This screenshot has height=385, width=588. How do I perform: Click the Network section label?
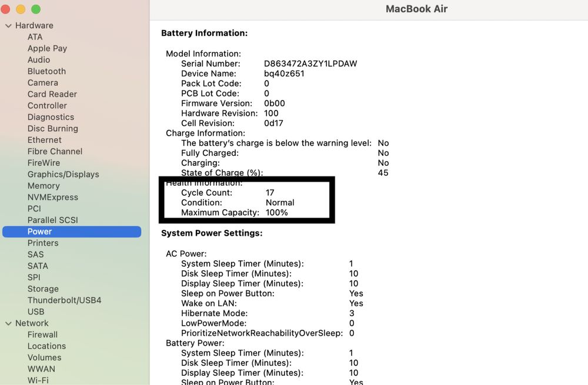point(32,323)
